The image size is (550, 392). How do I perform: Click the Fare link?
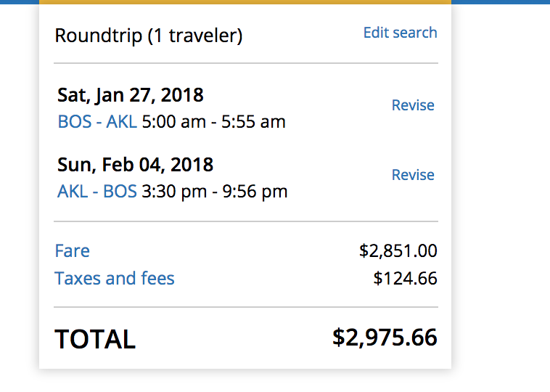click(73, 251)
